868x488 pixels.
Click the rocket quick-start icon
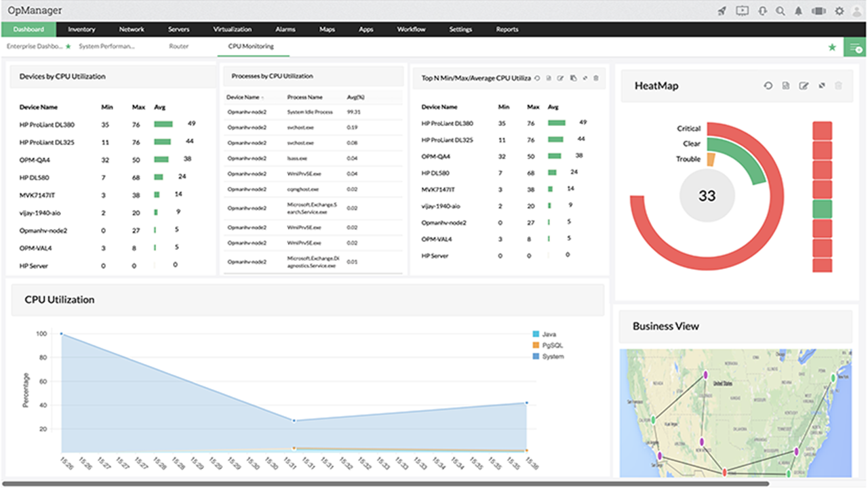click(722, 11)
